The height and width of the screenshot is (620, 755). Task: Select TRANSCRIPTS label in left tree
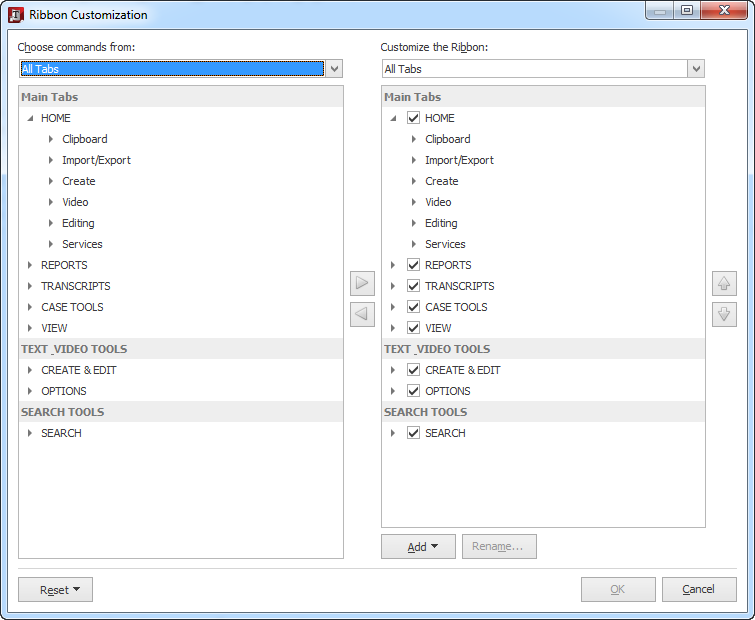tap(76, 286)
